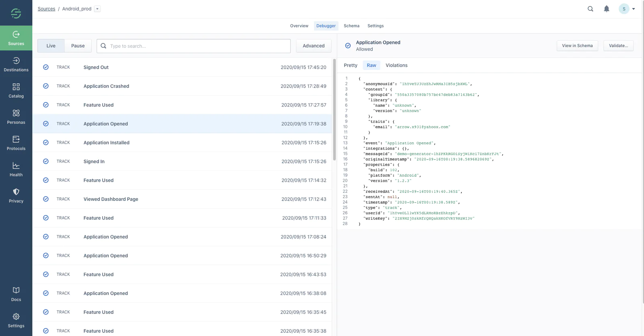
Task: Open Destinations in the sidebar
Action: [x=16, y=64]
